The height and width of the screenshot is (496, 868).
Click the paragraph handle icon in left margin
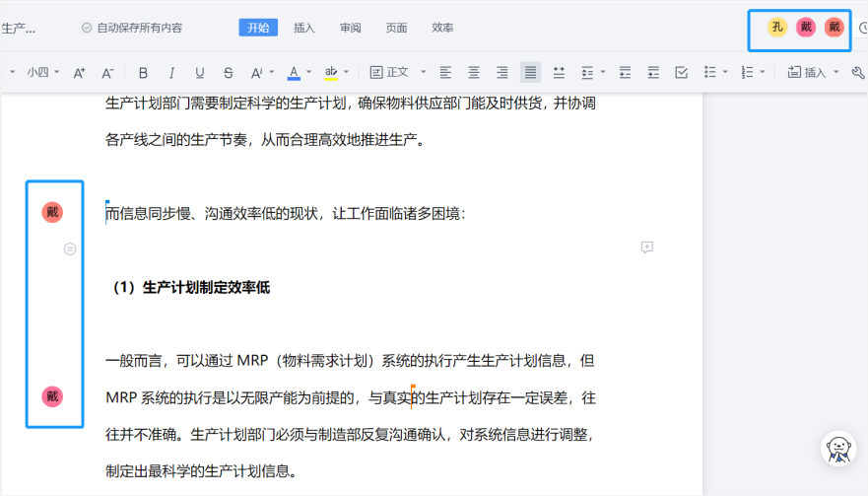coord(70,249)
